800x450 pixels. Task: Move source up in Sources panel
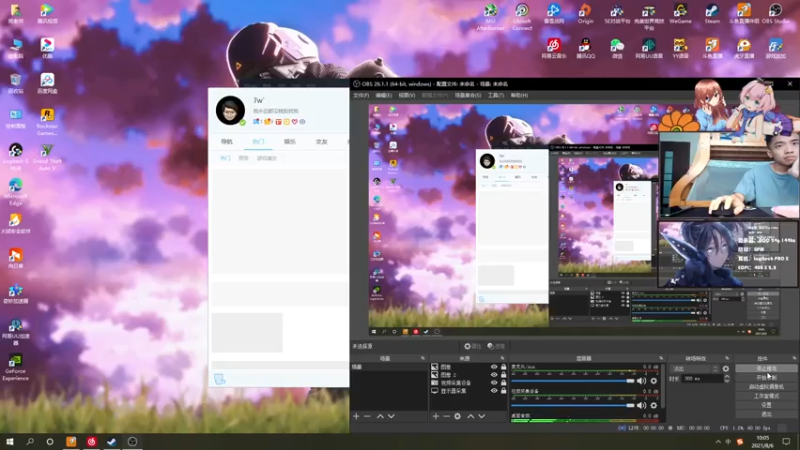point(470,416)
